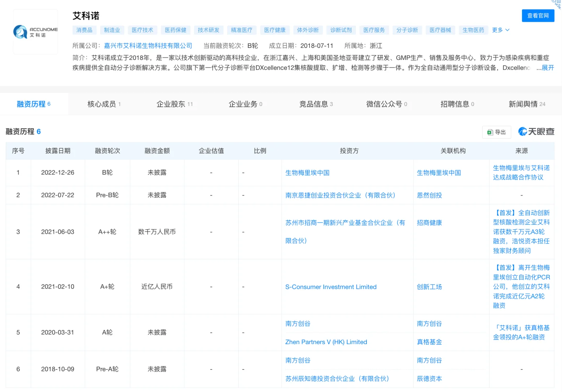Click the Pre-B轮 round cell
The image size is (562, 392).
[x=107, y=195]
